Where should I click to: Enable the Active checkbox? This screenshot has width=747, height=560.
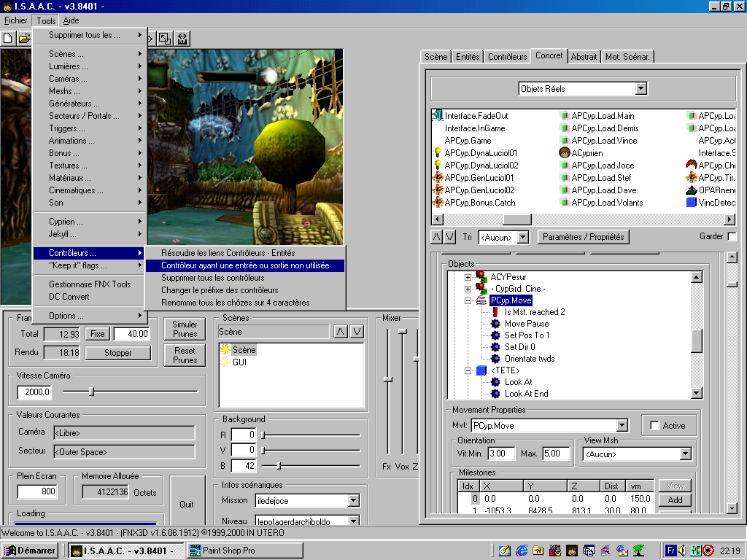click(x=654, y=426)
